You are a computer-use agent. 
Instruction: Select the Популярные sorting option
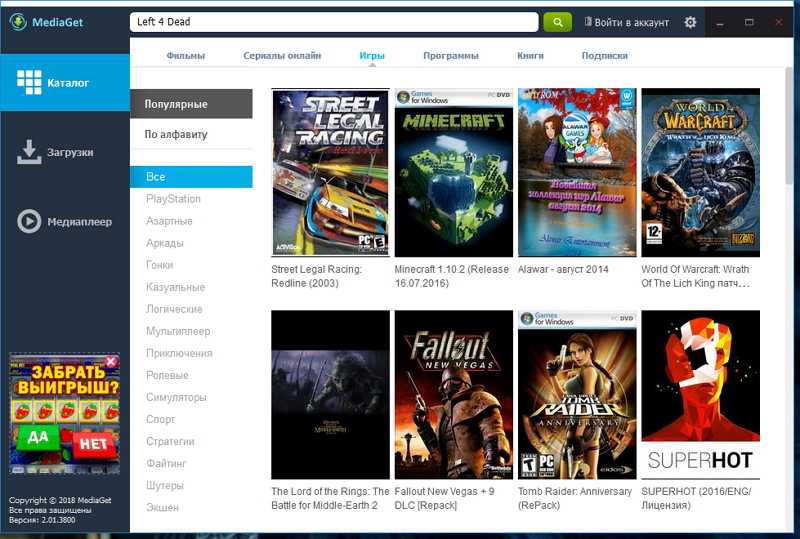coord(191,104)
